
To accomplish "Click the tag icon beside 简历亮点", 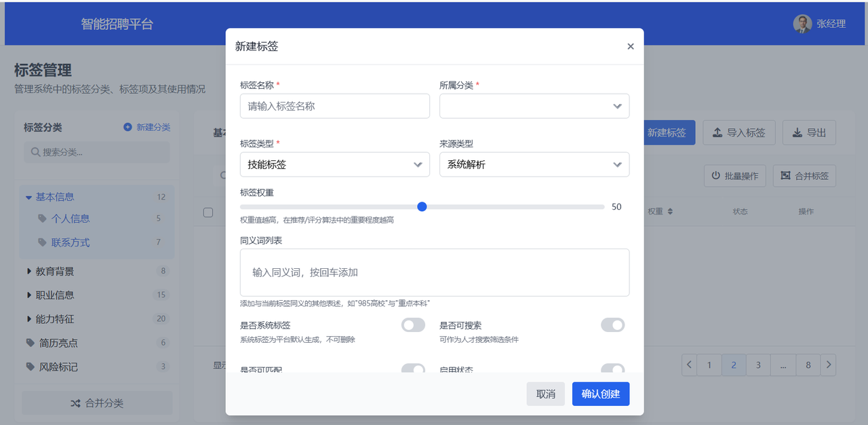I will click(x=30, y=343).
